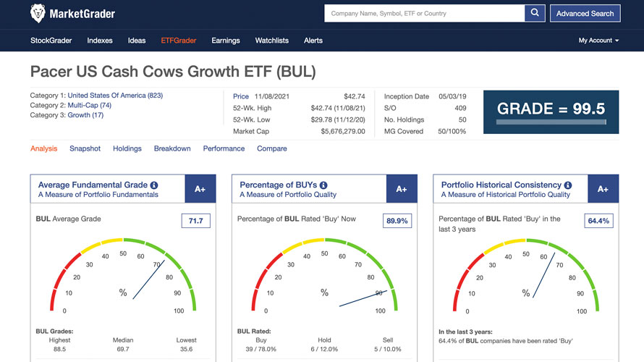Switch to the Performance tab
This screenshot has height=362, width=644.
coord(224,148)
